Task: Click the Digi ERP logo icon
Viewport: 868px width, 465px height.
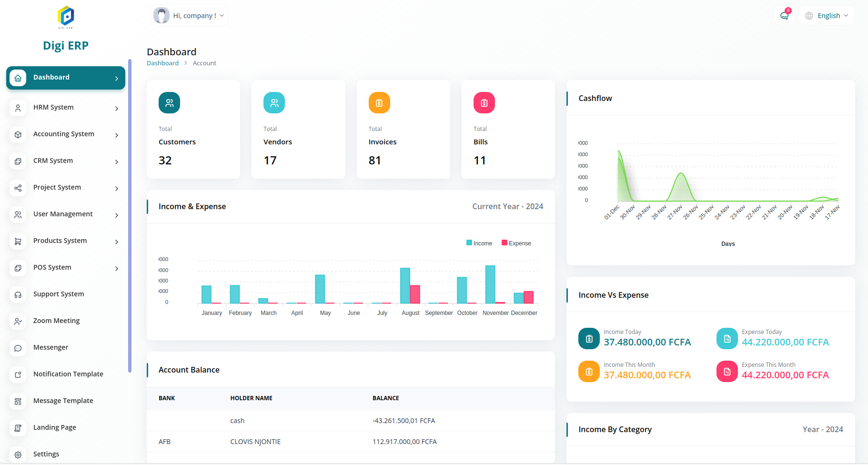Action: click(66, 17)
